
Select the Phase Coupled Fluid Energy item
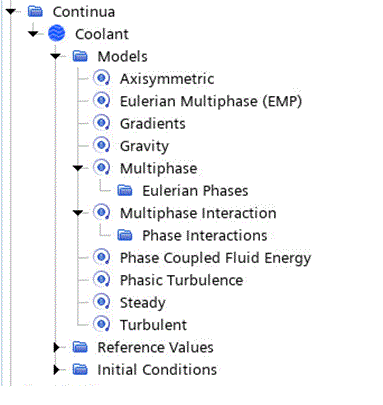point(215,258)
